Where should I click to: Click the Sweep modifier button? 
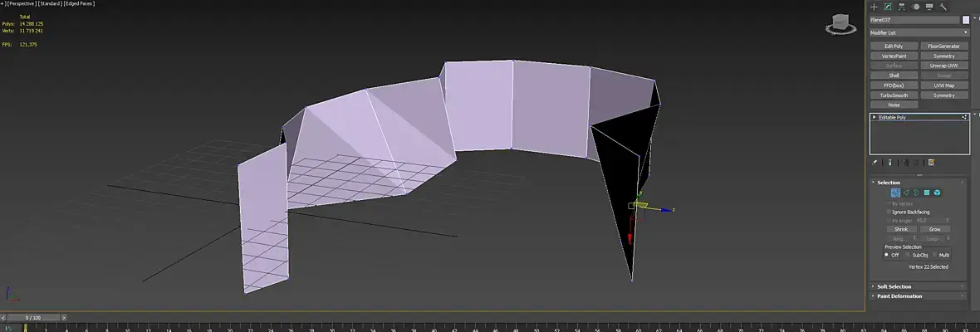[943, 76]
